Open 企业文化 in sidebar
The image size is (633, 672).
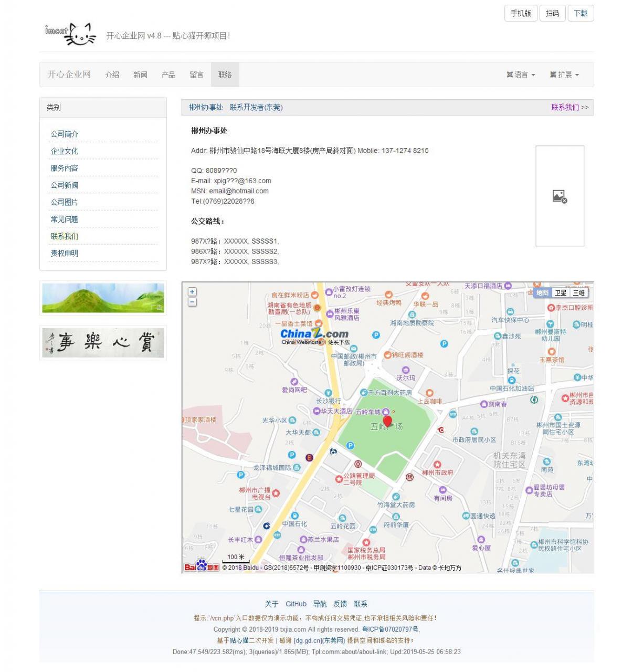point(64,151)
